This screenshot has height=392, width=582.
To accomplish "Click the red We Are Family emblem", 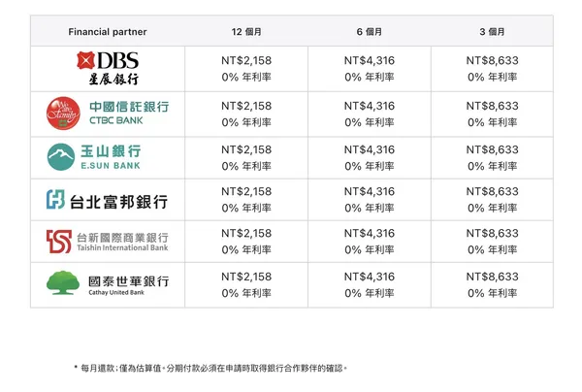I will click(64, 112).
